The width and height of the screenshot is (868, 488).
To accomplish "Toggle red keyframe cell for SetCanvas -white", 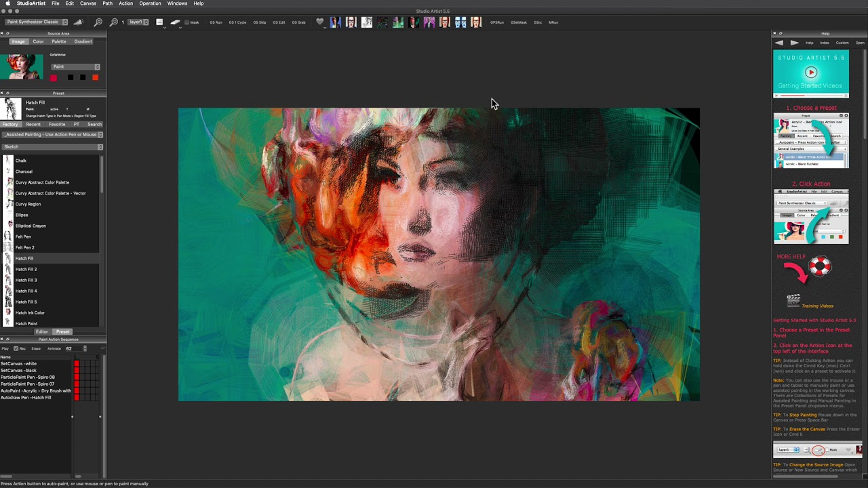I will (x=77, y=364).
